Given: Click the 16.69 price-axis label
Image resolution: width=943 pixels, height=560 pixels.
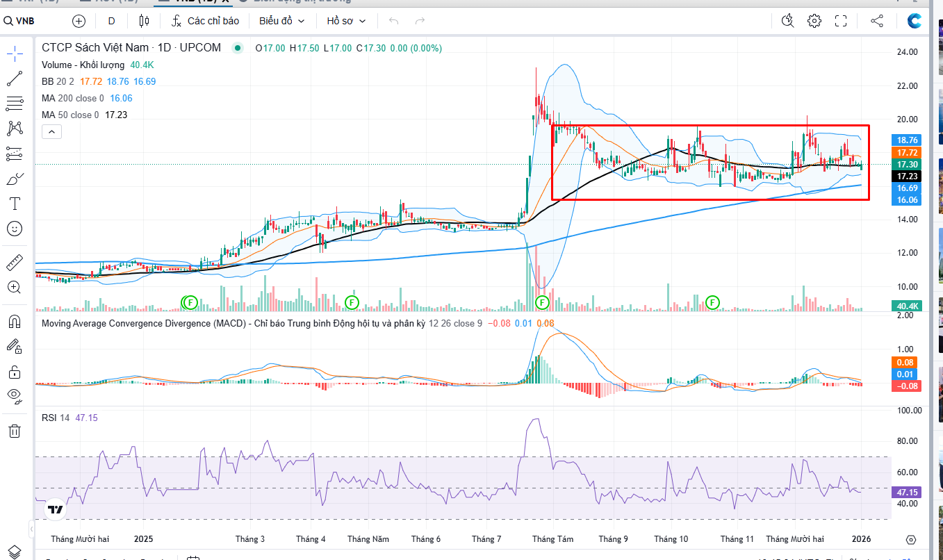Looking at the screenshot, I should [908, 188].
